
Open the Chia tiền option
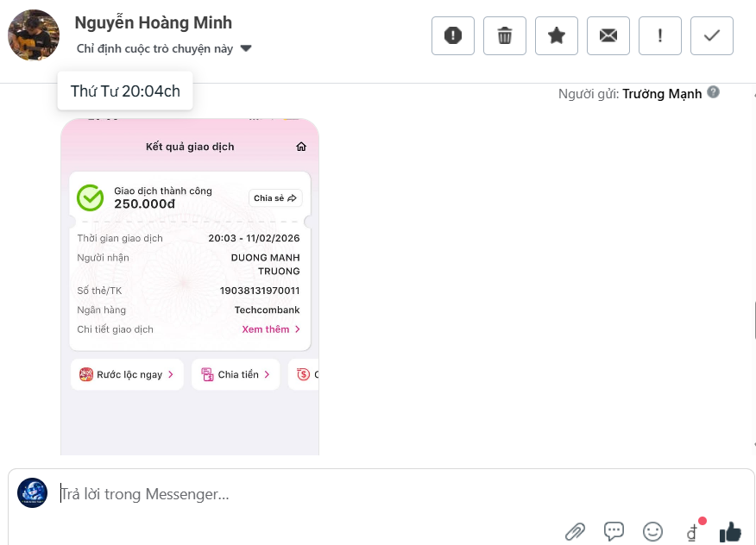click(x=235, y=374)
